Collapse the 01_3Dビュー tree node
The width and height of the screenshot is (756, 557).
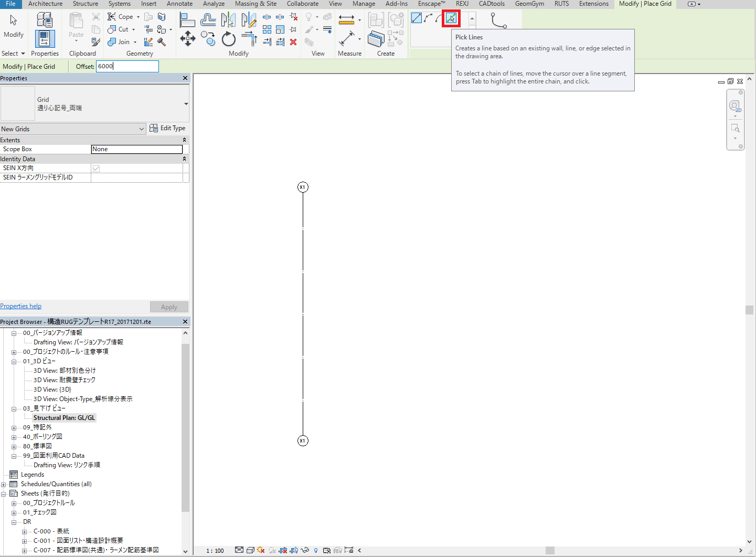(x=14, y=361)
